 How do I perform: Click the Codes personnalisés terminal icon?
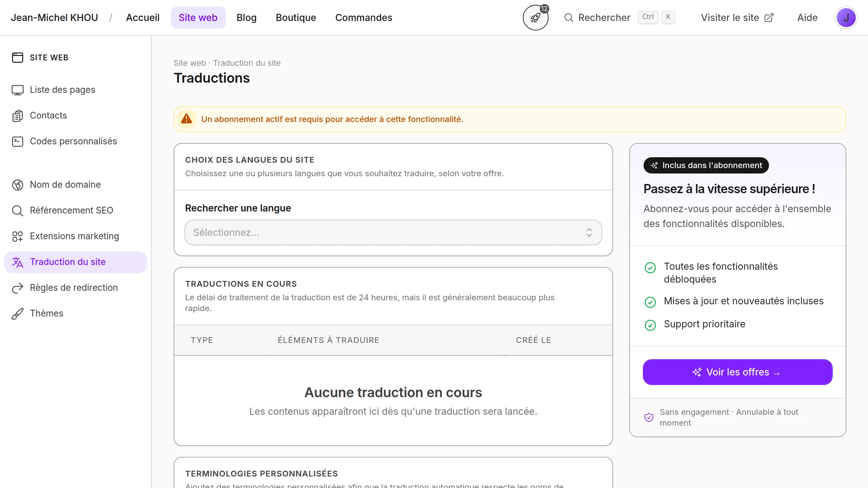[18, 141]
